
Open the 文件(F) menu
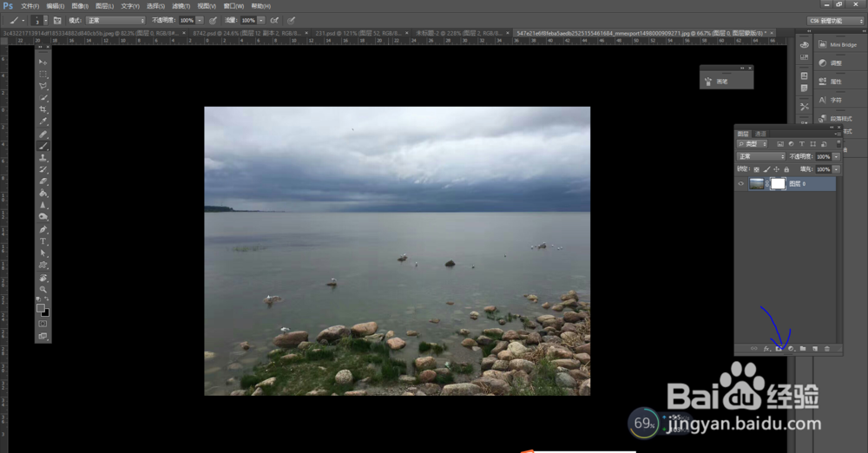[x=30, y=6]
